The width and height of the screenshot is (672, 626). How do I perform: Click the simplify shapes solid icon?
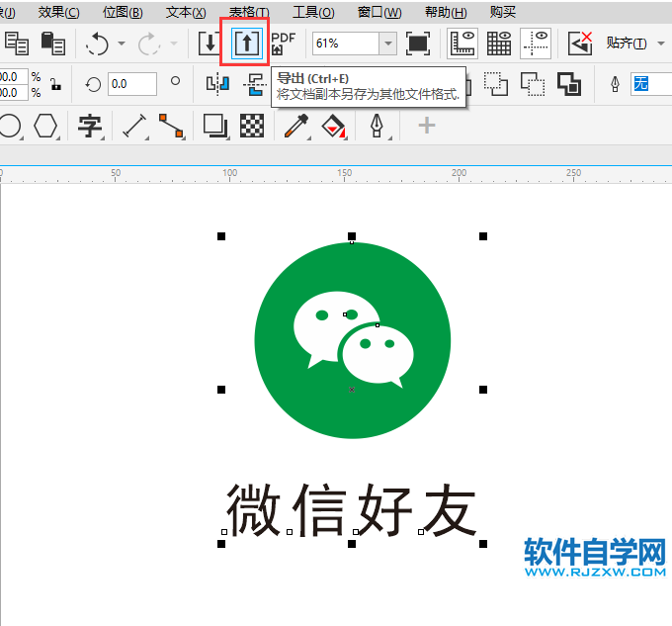569,84
